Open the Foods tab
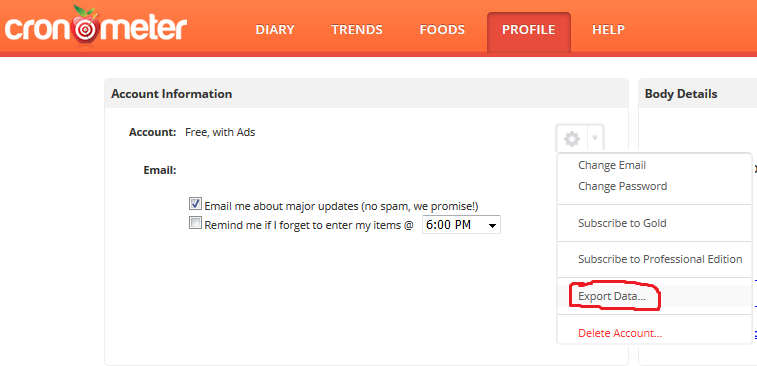This screenshot has width=757, height=366. coord(442,29)
